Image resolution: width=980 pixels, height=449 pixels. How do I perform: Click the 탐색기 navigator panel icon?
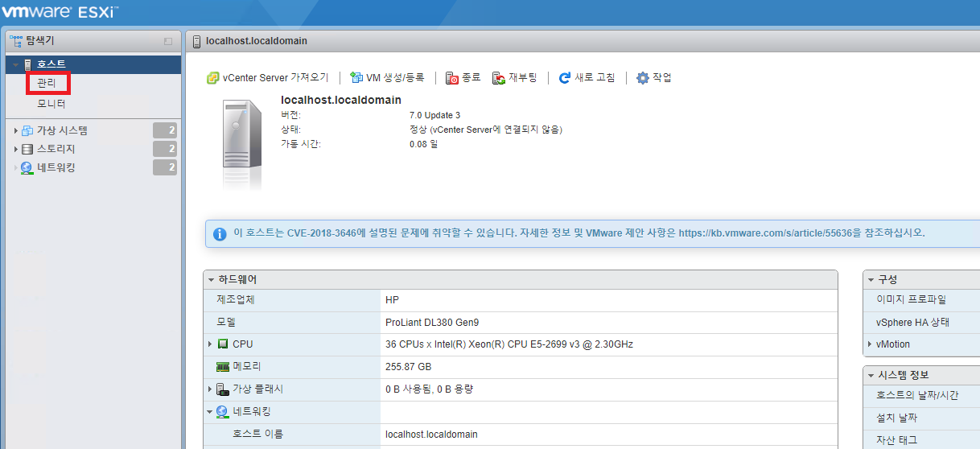15,40
